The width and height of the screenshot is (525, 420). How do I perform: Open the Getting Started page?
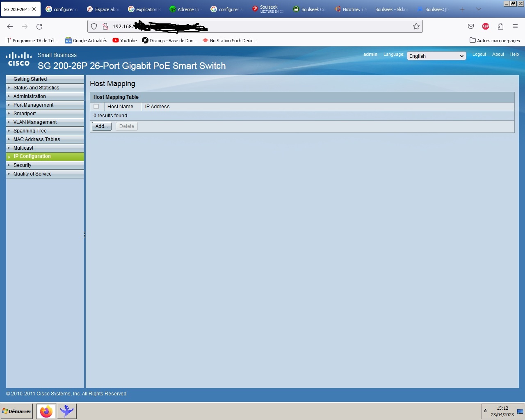click(45, 79)
